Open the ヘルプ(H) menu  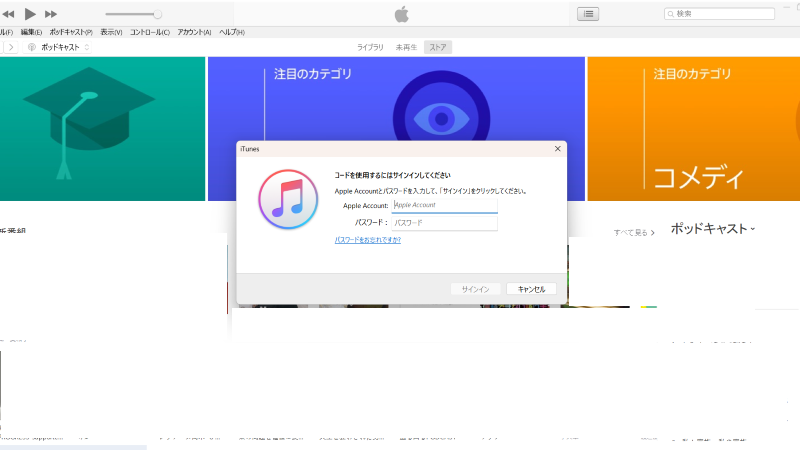232,32
